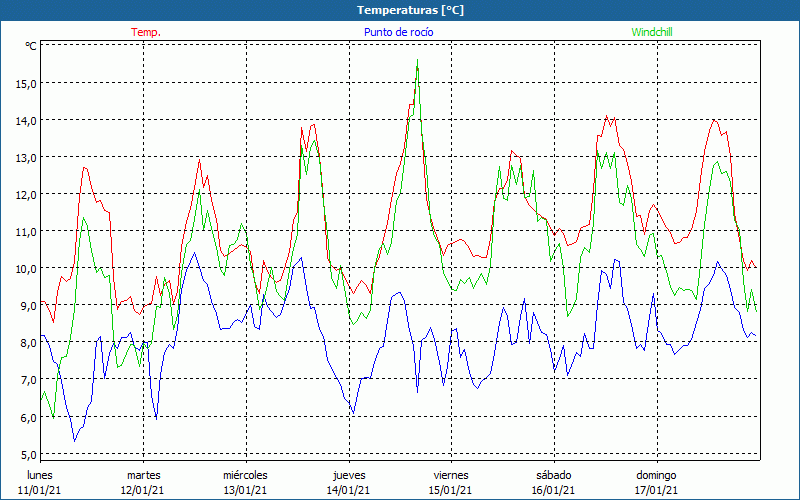Click the 5,0 y-axis value
This screenshot has height=500, width=800.
tap(28, 454)
